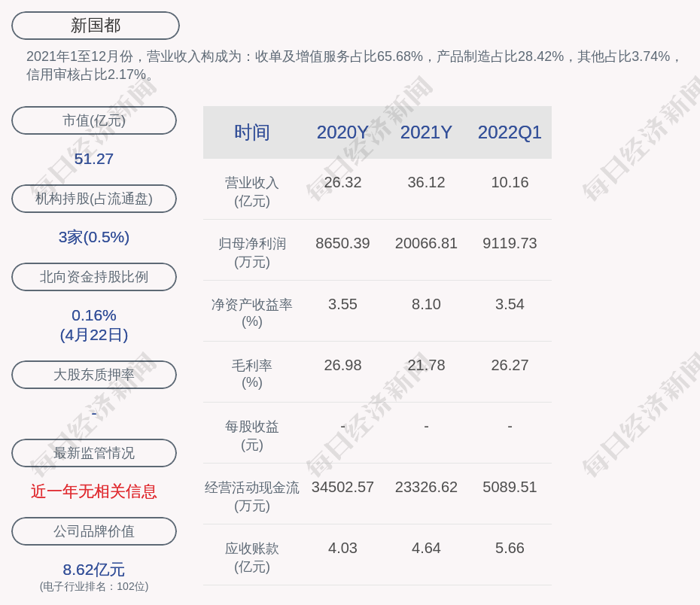Click receivables value 4.64
Image resolution: width=700 pixels, height=605 pixels.
tap(426, 549)
